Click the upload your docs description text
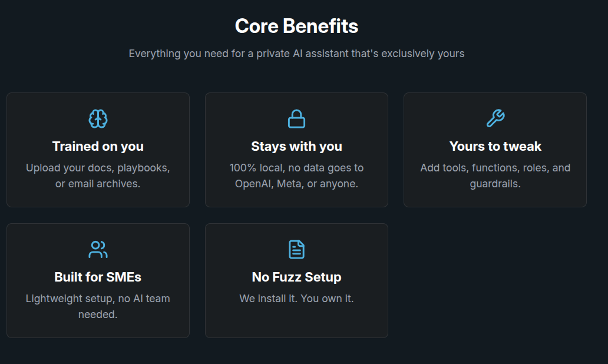 click(98, 176)
